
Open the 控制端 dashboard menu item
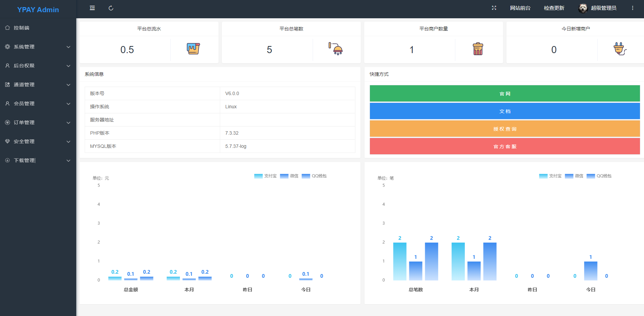pyautogui.click(x=22, y=28)
